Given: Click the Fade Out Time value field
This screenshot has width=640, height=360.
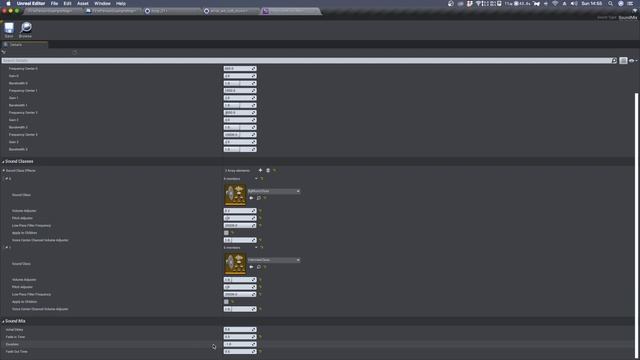Looking at the screenshot, I should (240, 351).
